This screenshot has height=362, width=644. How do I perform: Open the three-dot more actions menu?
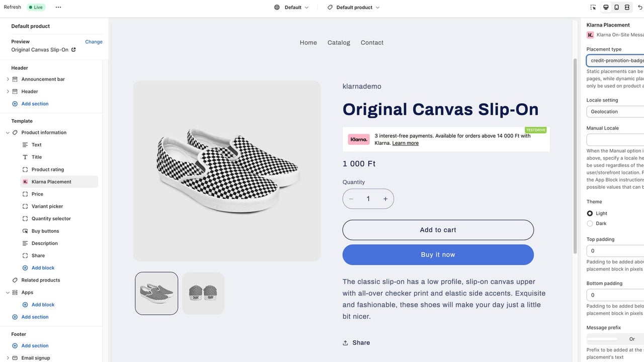click(x=58, y=8)
